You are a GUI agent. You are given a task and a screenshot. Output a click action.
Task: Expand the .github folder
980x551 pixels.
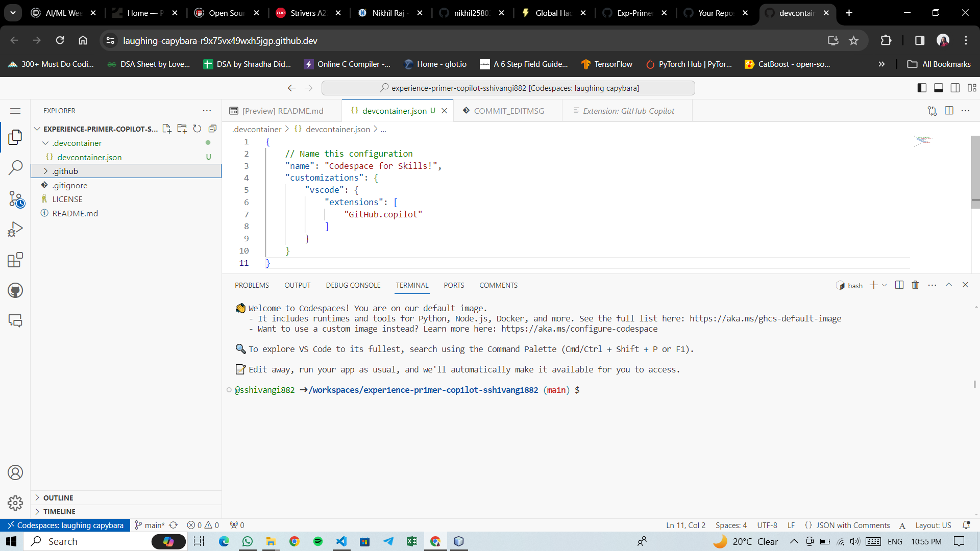(x=65, y=171)
